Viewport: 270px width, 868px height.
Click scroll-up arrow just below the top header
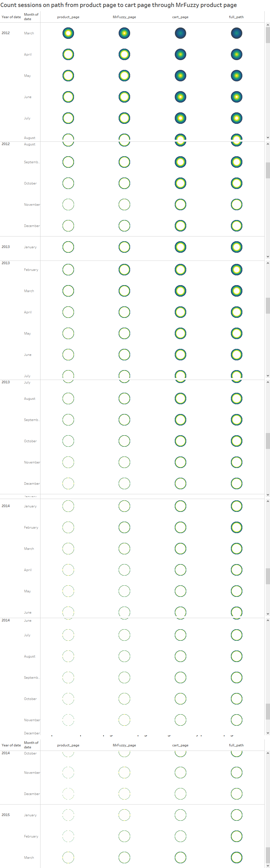pyautogui.click(x=268, y=25)
